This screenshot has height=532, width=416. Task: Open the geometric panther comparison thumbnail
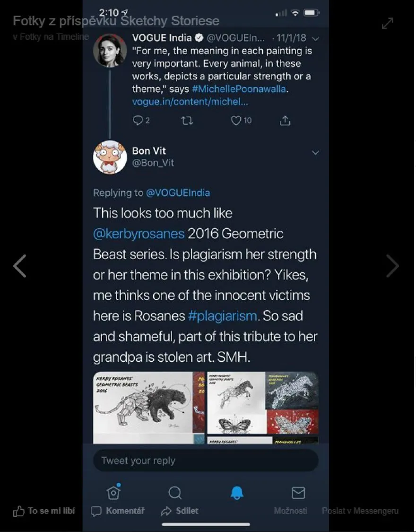point(149,408)
